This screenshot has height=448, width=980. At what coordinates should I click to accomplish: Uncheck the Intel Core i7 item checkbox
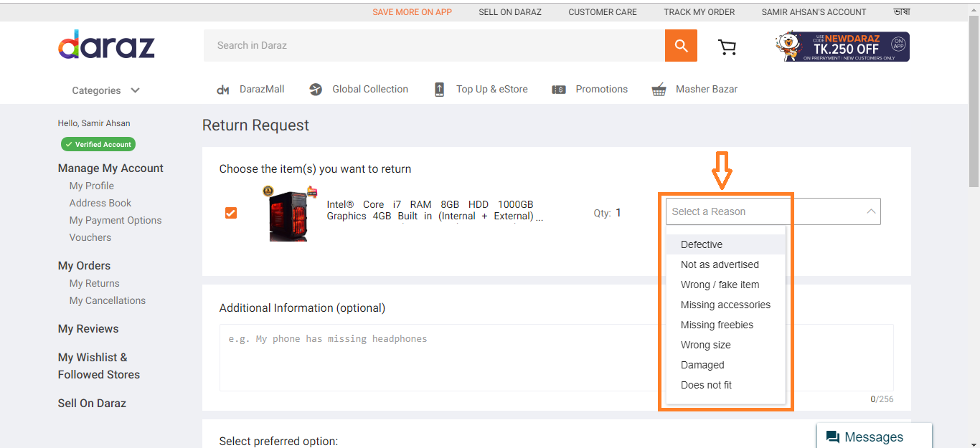231,213
